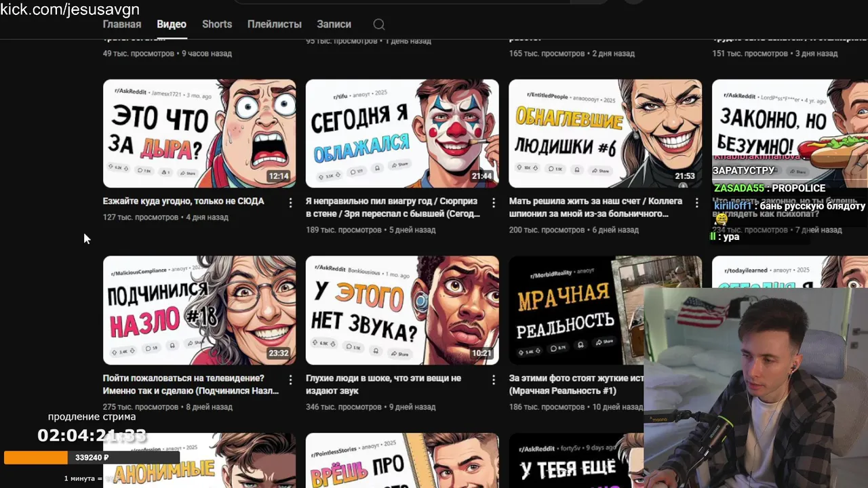Viewport: 868px width, 488px height.
Task: Click the 10:21 duration badge
Action: click(481, 353)
